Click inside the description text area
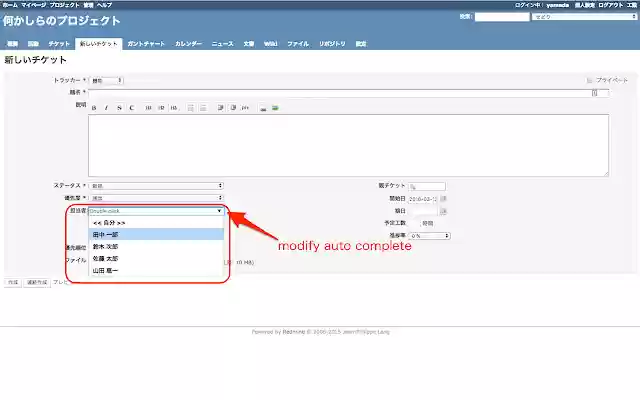 click(x=349, y=146)
